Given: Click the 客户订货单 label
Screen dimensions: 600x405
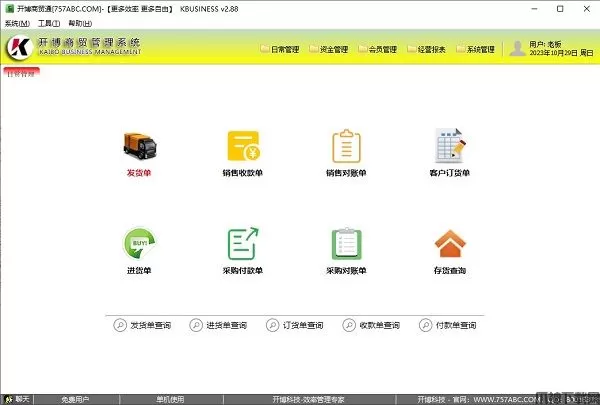Looking at the screenshot, I should click(x=450, y=173).
